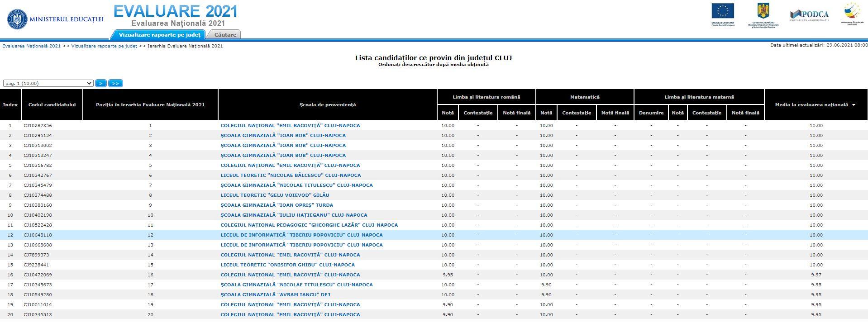
Task: Click the European Union flag logo
Action: 723,11
